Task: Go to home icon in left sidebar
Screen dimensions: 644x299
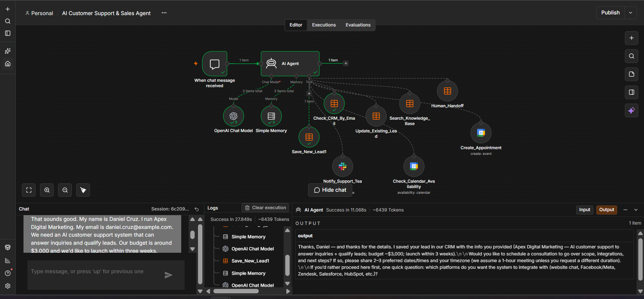Action: (8, 64)
